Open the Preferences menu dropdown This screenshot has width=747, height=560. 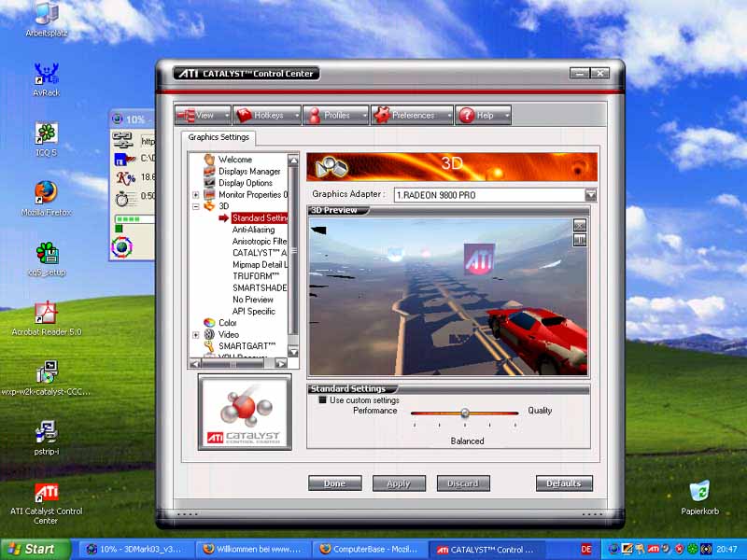[x=412, y=115]
